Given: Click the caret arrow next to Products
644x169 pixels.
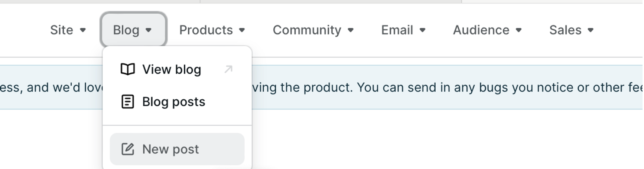Looking at the screenshot, I should pyautogui.click(x=242, y=30).
